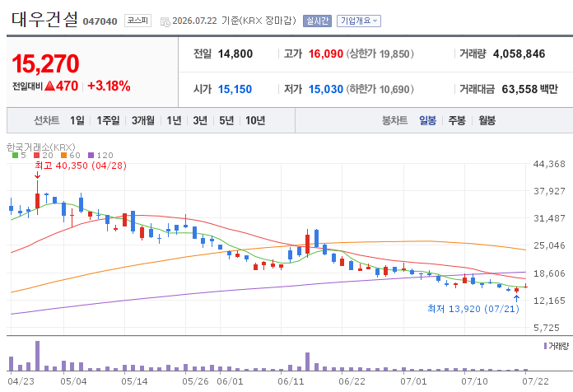Click the +3.18% change rate
Image resolution: width=573 pixels, height=392 pixels.
click(x=109, y=86)
